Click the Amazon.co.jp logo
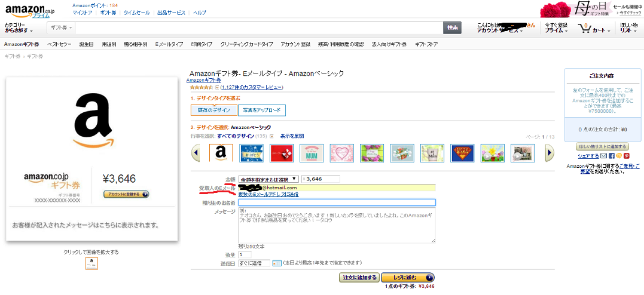The height and width of the screenshot is (295, 644). click(x=29, y=10)
